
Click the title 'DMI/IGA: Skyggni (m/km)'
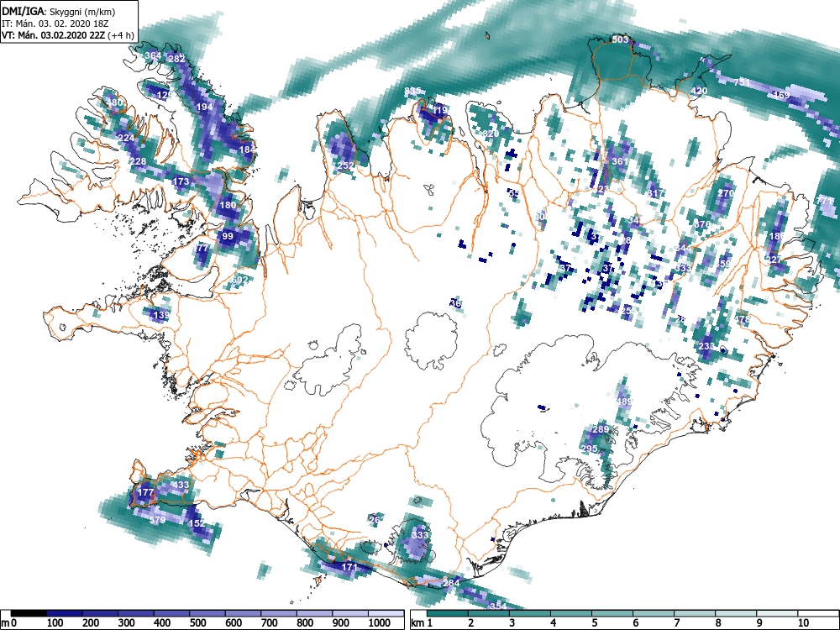[59, 11]
